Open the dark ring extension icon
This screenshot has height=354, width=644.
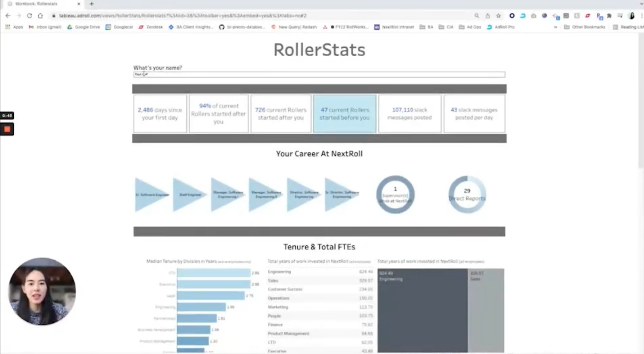pos(512,16)
